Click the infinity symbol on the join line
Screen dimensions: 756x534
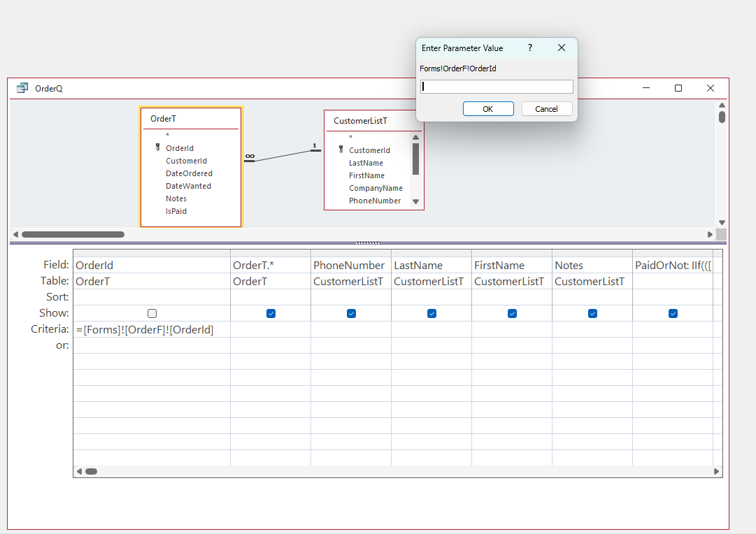(250, 157)
